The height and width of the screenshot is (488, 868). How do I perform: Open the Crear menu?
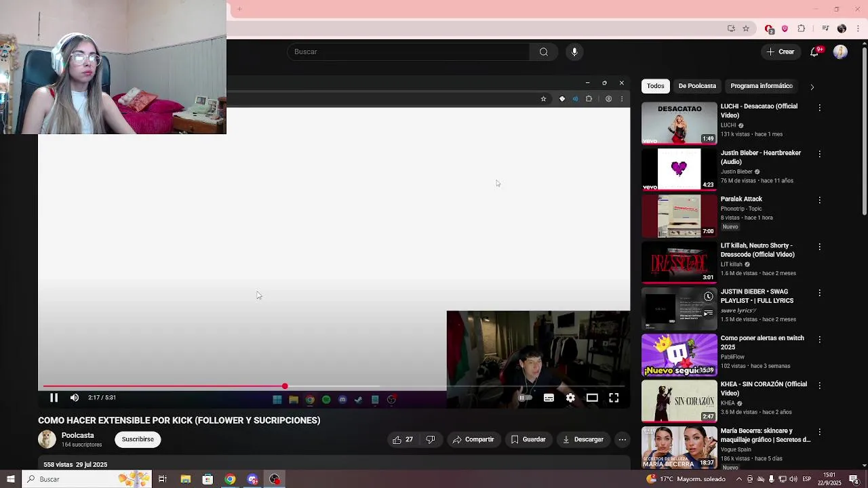coord(781,52)
